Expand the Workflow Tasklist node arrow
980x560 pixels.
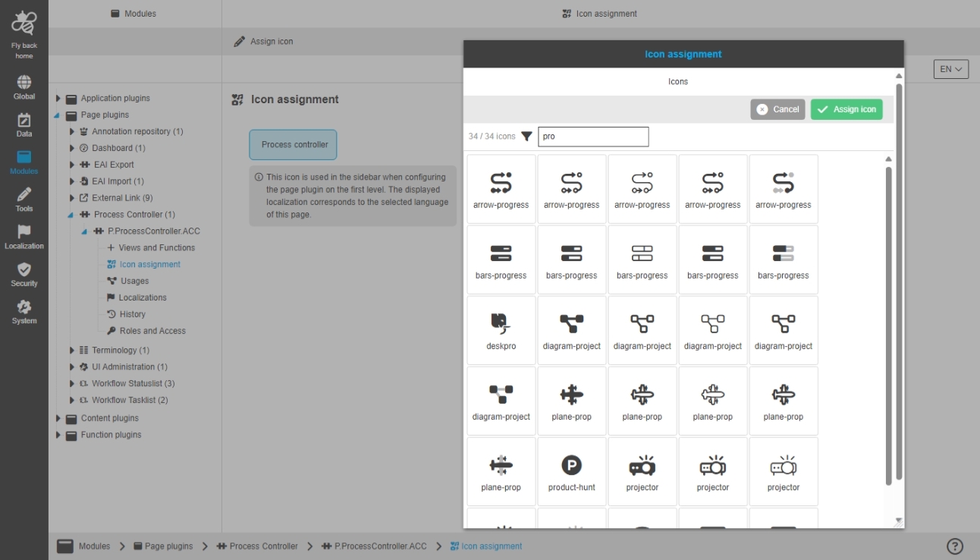coord(72,401)
